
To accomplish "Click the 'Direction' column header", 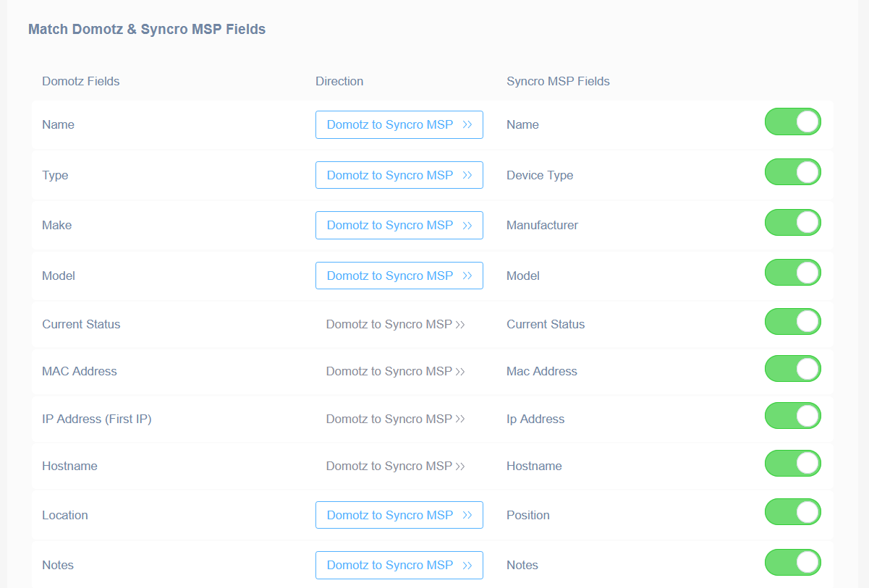I will [x=339, y=81].
